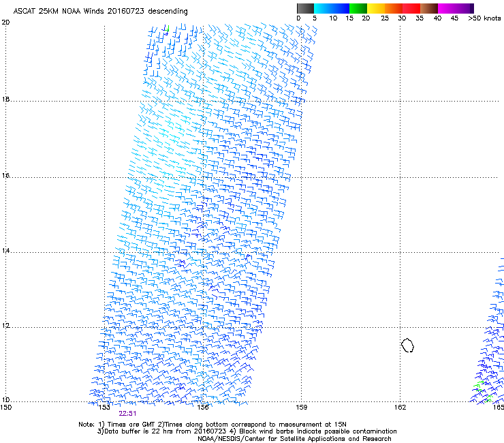Click latitude label '12' on left axis

coord(5,326)
